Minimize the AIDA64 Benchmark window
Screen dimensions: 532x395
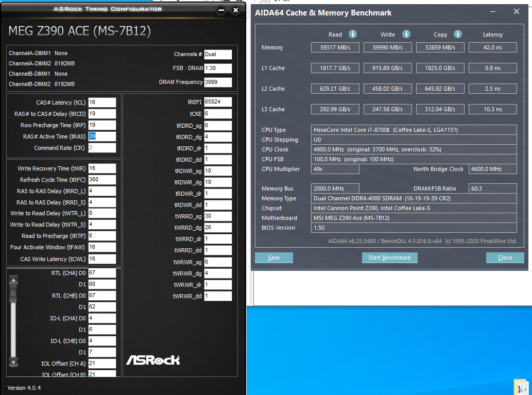[x=493, y=12]
